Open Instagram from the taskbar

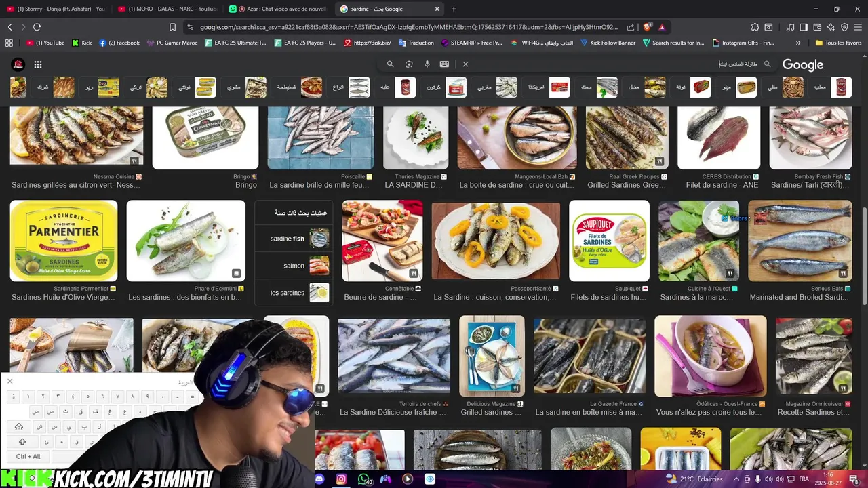pyautogui.click(x=341, y=479)
